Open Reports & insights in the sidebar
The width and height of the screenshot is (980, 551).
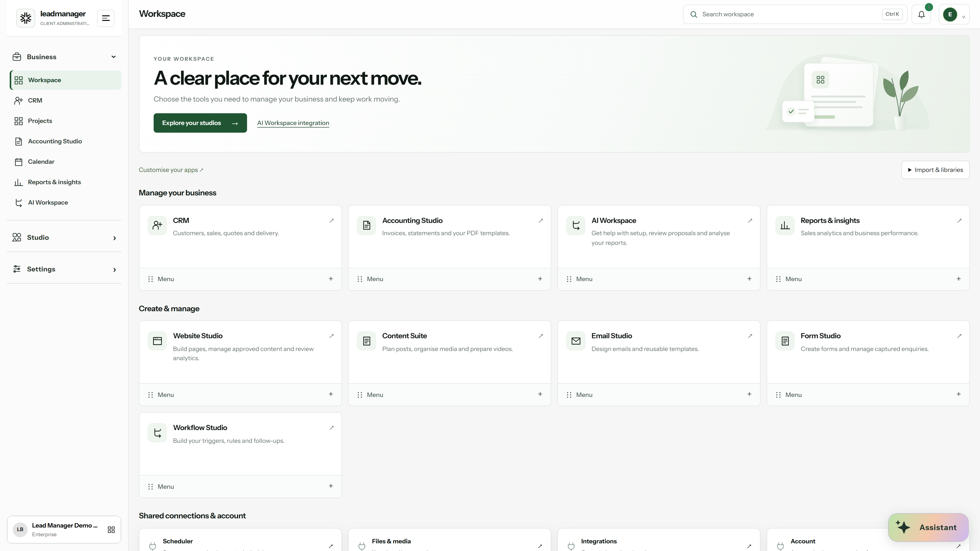pyautogui.click(x=65, y=182)
